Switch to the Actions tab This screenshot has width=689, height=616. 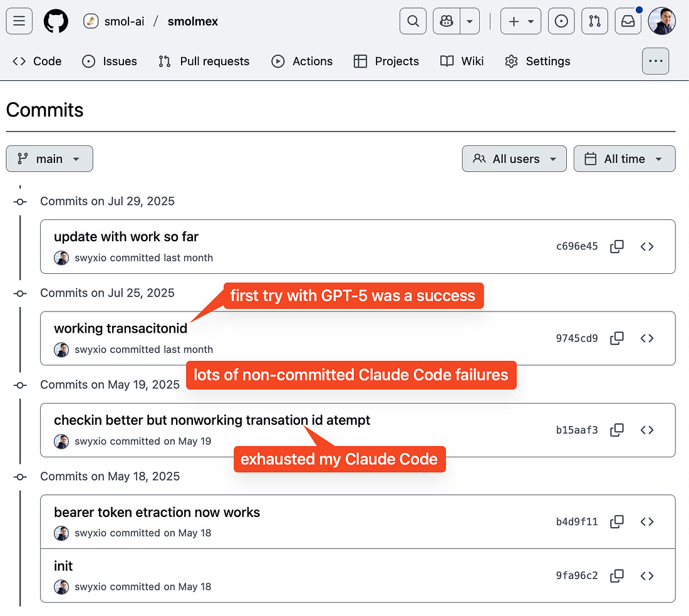[x=302, y=61]
